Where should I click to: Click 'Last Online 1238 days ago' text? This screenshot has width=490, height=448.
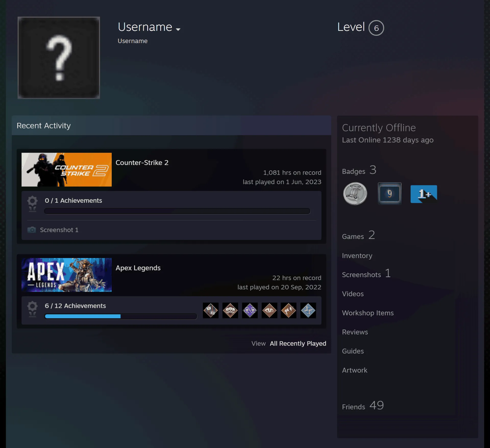tap(388, 140)
